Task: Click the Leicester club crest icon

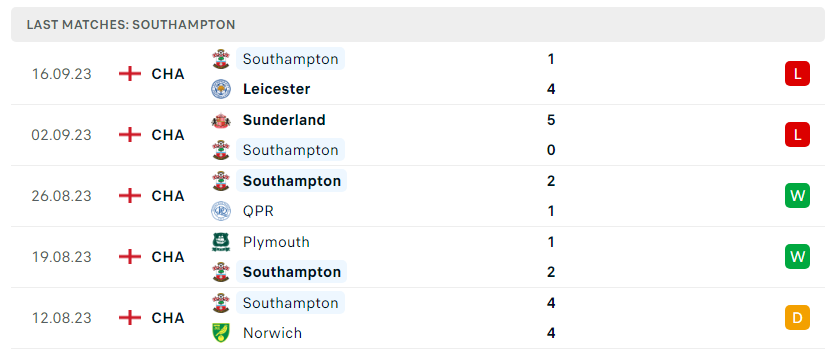Action: (221, 89)
